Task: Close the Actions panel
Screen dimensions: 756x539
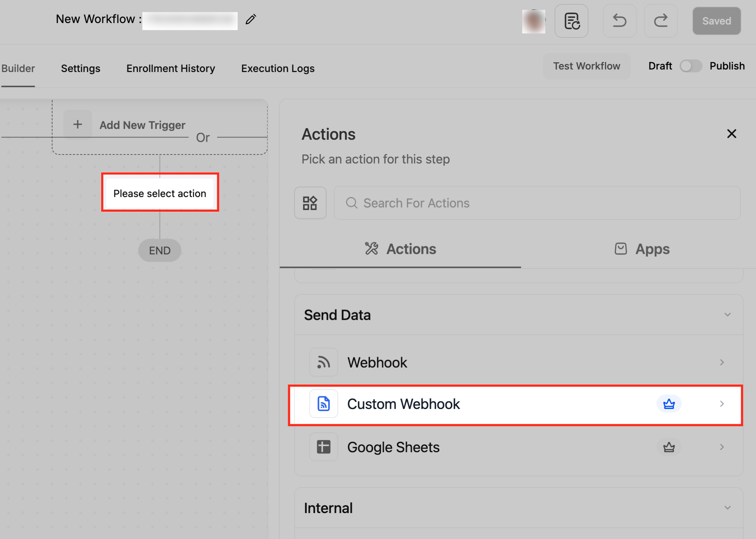Action: (x=732, y=134)
